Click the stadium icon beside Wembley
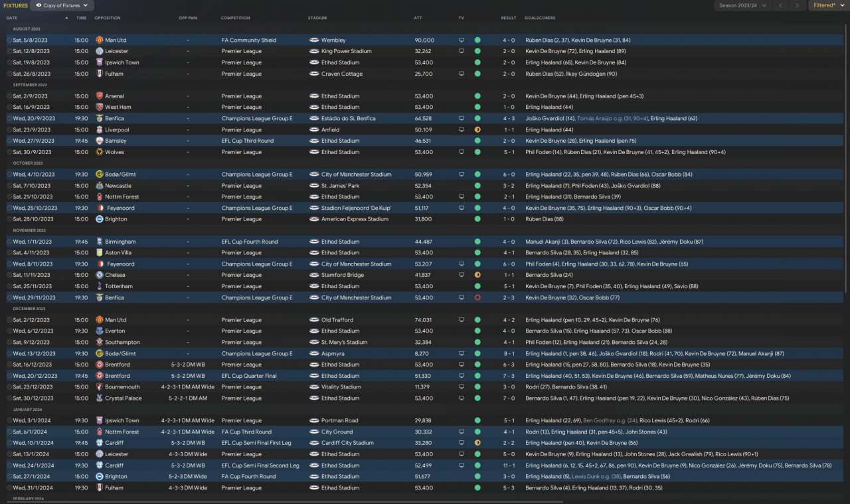 (314, 40)
